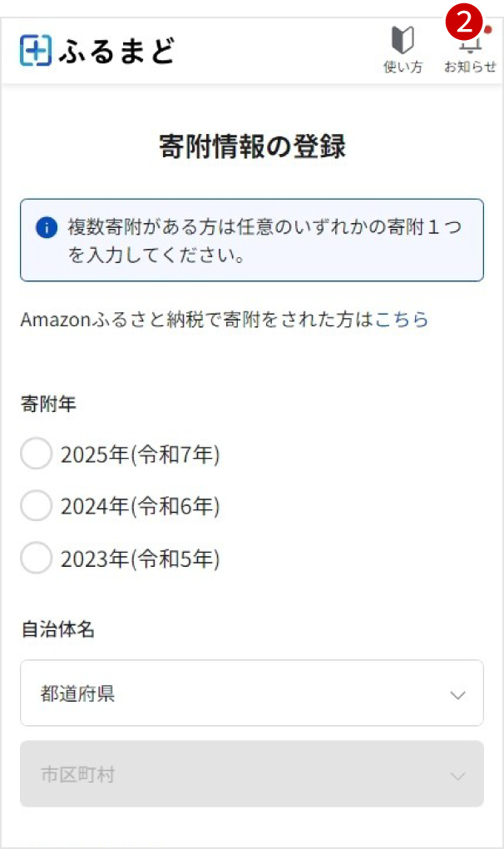The height and width of the screenshot is (849, 504).
Task: Follow the こちら link for Amazon donations
Action: [402, 320]
